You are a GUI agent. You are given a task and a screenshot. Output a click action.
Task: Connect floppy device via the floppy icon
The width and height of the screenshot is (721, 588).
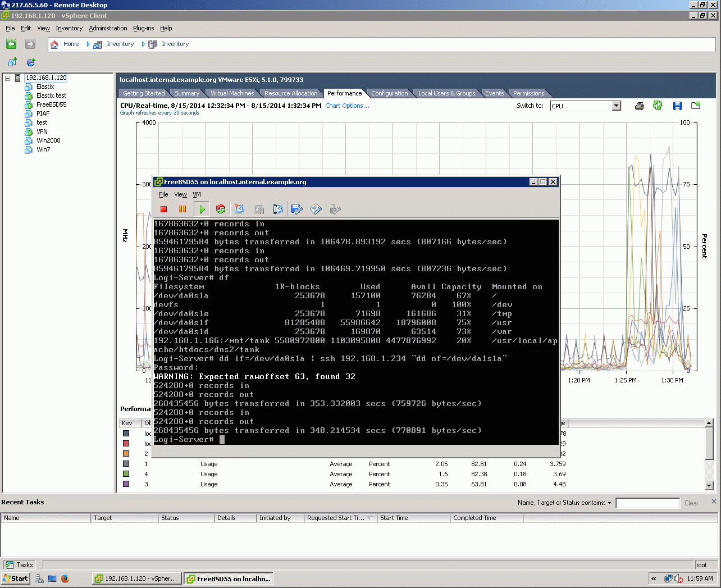pyautogui.click(x=297, y=209)
